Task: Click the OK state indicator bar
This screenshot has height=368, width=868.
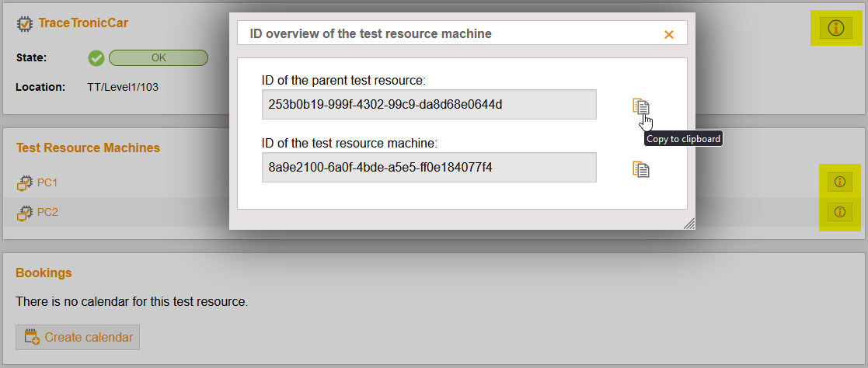Action: (x=159, y=58)
